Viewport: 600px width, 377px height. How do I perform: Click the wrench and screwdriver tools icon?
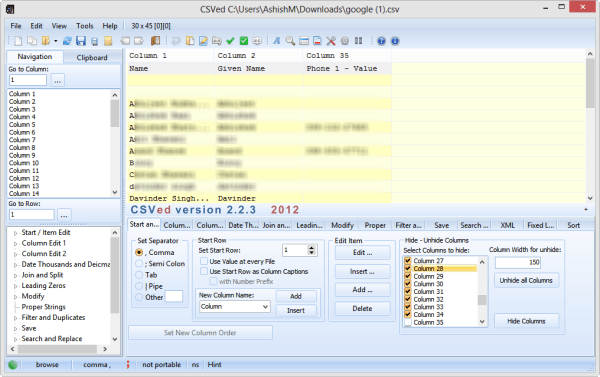pos(331,41)
